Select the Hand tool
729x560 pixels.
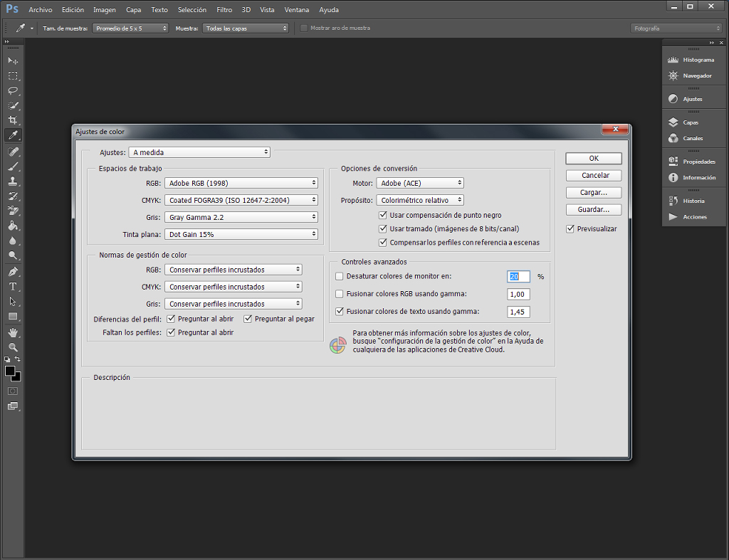[13, 333]
